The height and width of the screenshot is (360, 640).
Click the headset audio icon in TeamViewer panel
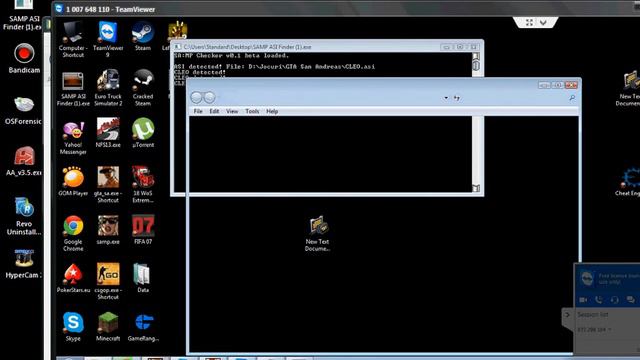(615, 300)
